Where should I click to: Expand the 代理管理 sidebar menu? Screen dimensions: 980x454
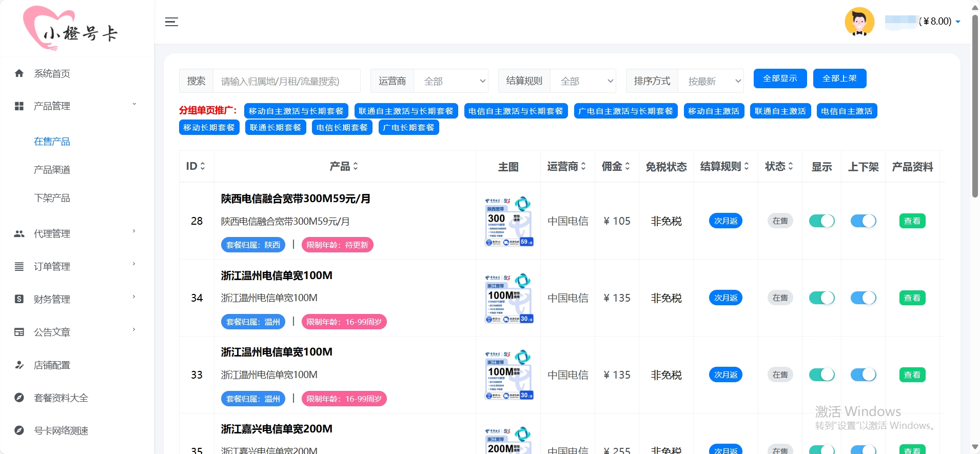134,231
